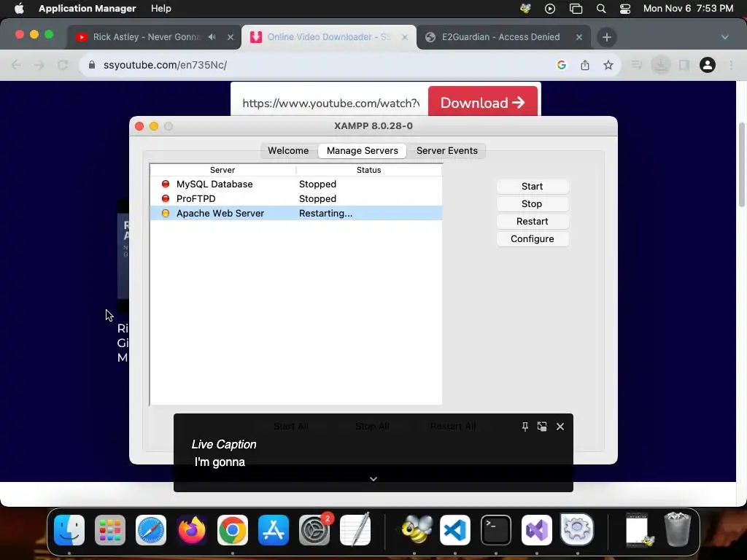Open Trash from the Dock

point(678,529)
